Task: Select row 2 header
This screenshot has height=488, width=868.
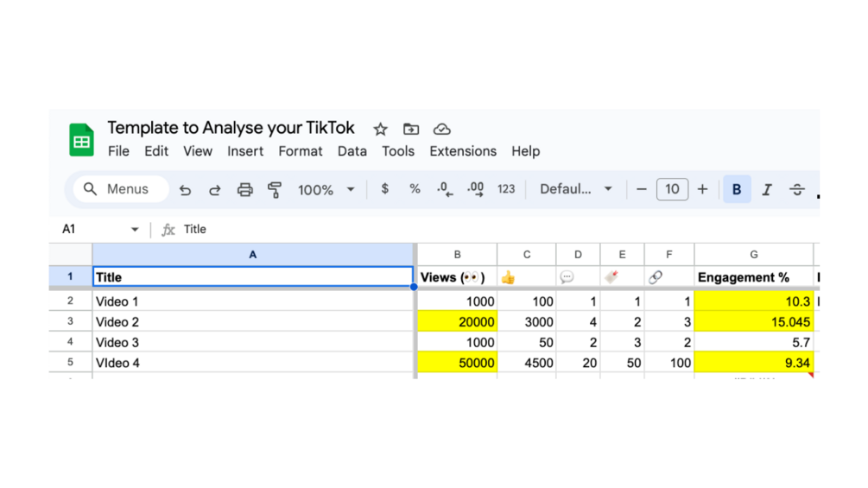Action: (70, 301)
